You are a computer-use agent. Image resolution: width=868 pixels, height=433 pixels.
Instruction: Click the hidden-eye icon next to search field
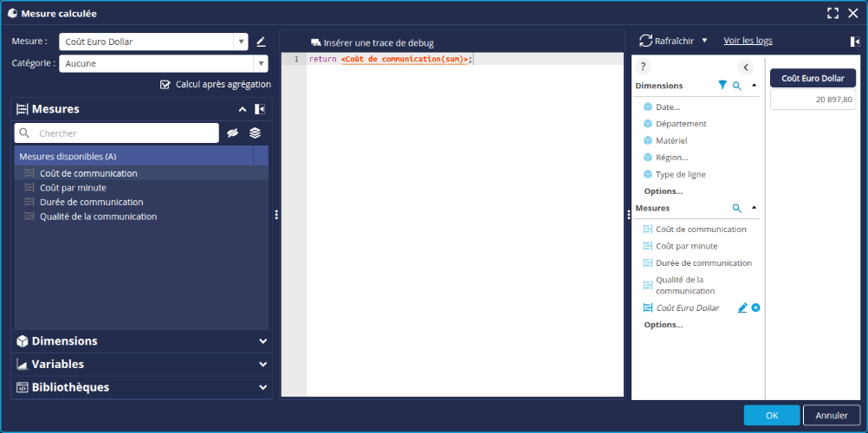click(x=232, y=132)
